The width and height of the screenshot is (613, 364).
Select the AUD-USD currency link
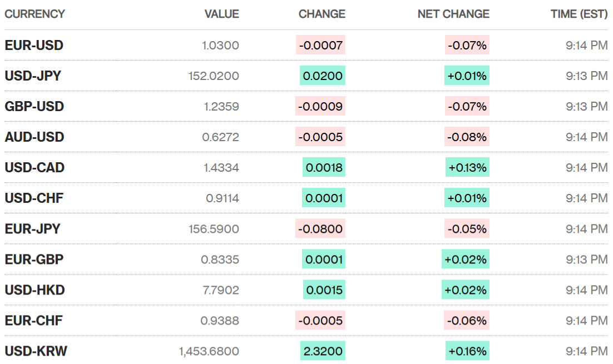pos(34,137)
